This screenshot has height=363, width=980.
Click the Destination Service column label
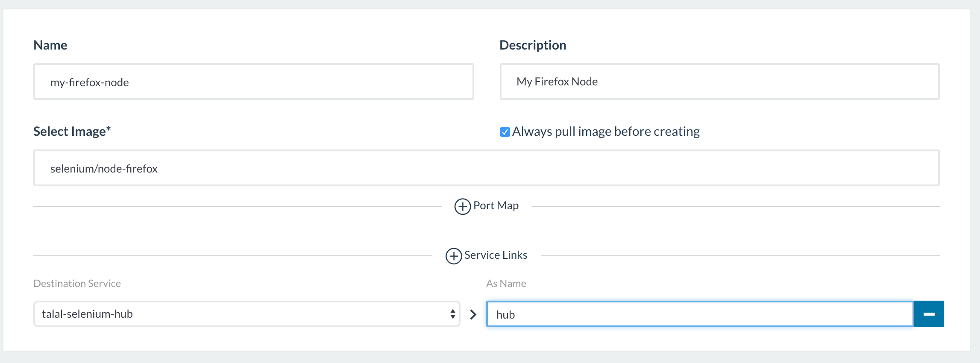point(77,284)
